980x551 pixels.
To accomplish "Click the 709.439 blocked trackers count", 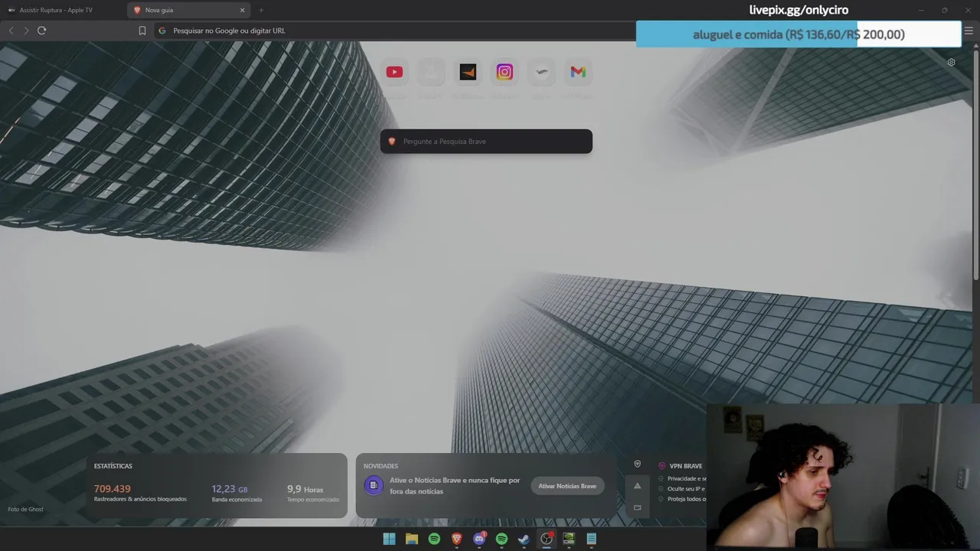I will click(x=113, y=488).
